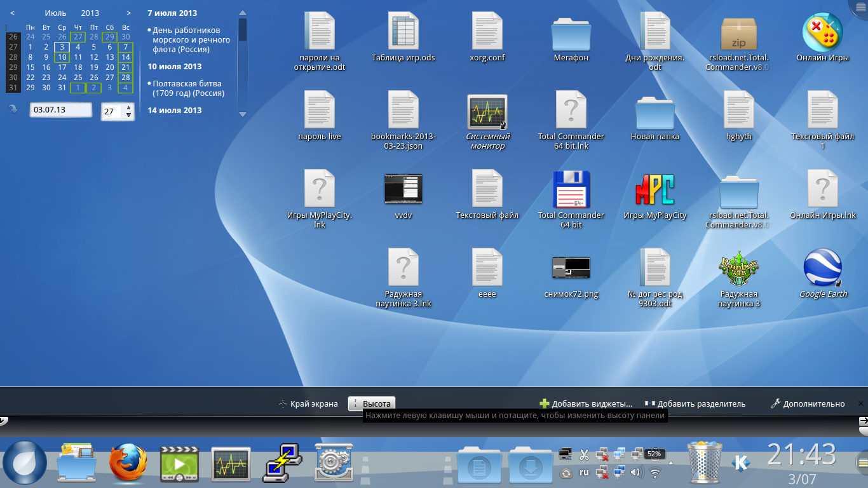Click the Край экрана panel option
The height and width of the screenshot is (488, 868).
(x=308, y=403)
